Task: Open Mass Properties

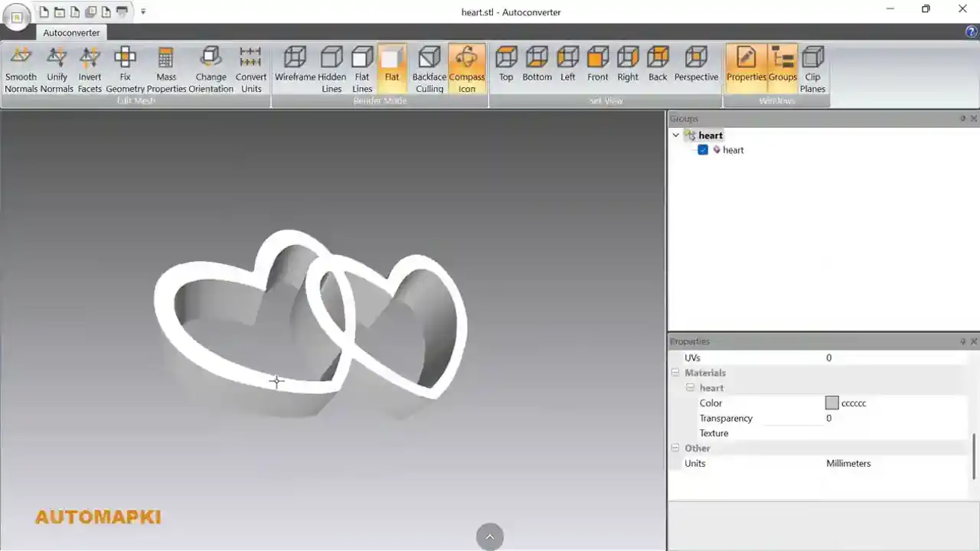Action: click(x=165, y=67)
